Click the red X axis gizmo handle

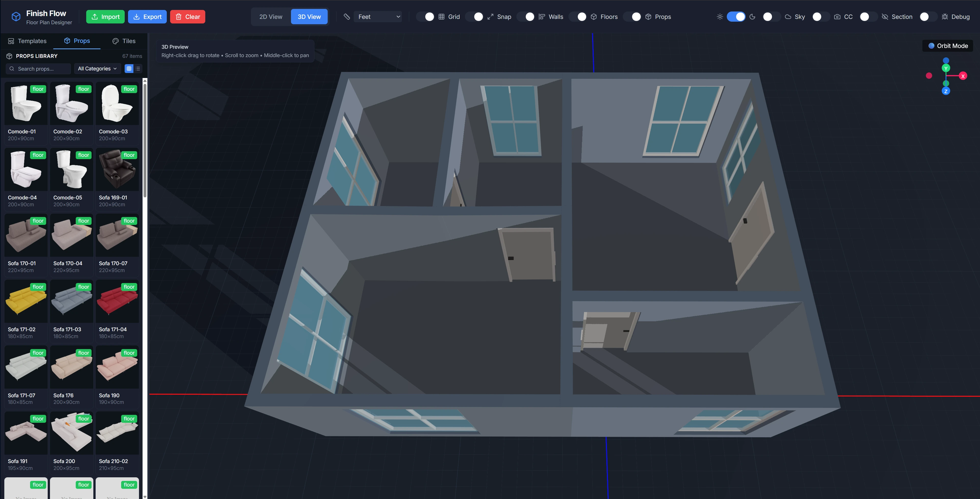[963, 76]
